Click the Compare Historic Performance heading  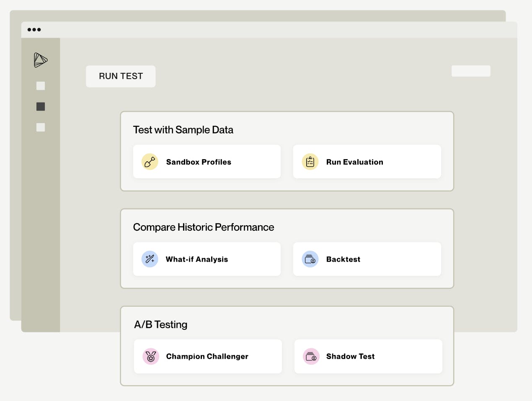click(204, 227)
